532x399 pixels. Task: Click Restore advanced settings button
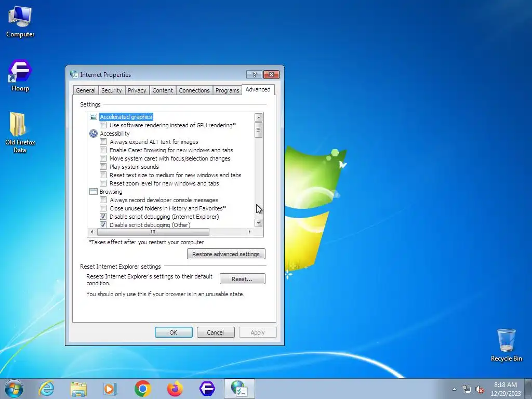tap(226, 254)
